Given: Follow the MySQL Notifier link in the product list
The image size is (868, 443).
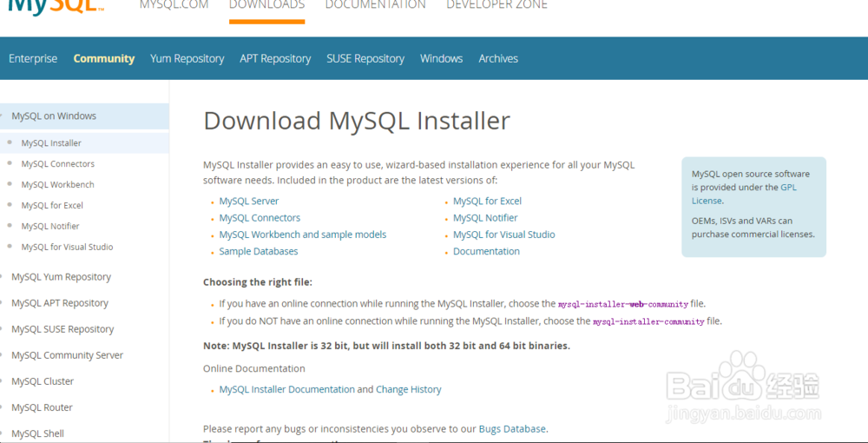Looking at the screenshot, I should click(x=485, y=218).
